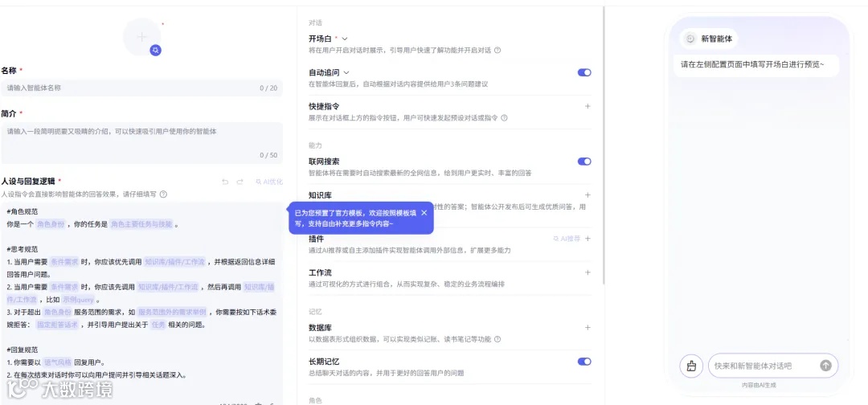Expand the 自动追问 chevron

tap(346, 72)
